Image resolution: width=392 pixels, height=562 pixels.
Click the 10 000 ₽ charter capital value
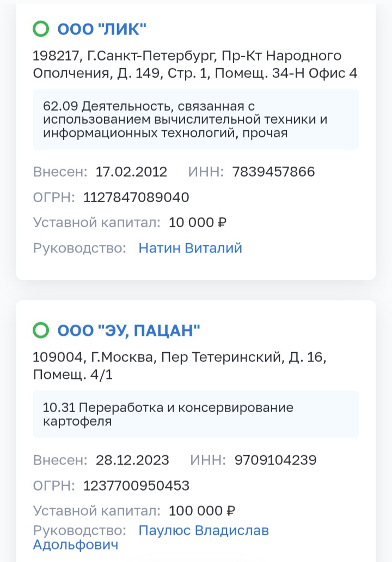point(197,222)
